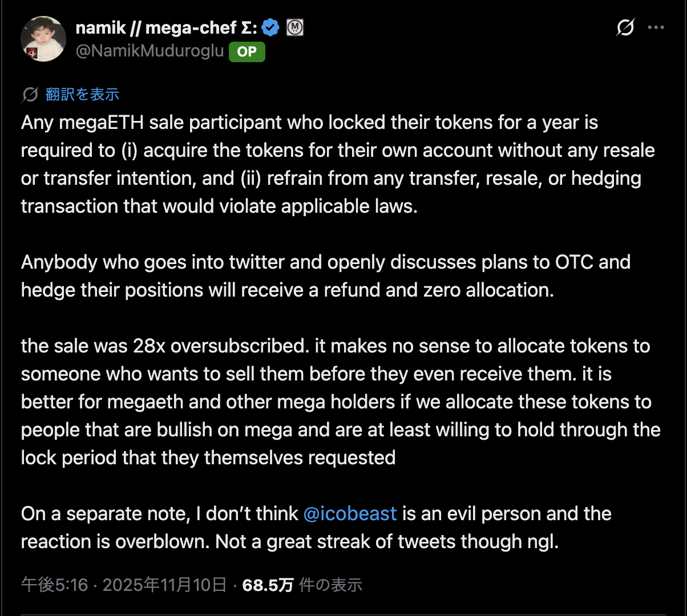
Task: Click the 2025年11月10日 post date
Action: [164, 585]
